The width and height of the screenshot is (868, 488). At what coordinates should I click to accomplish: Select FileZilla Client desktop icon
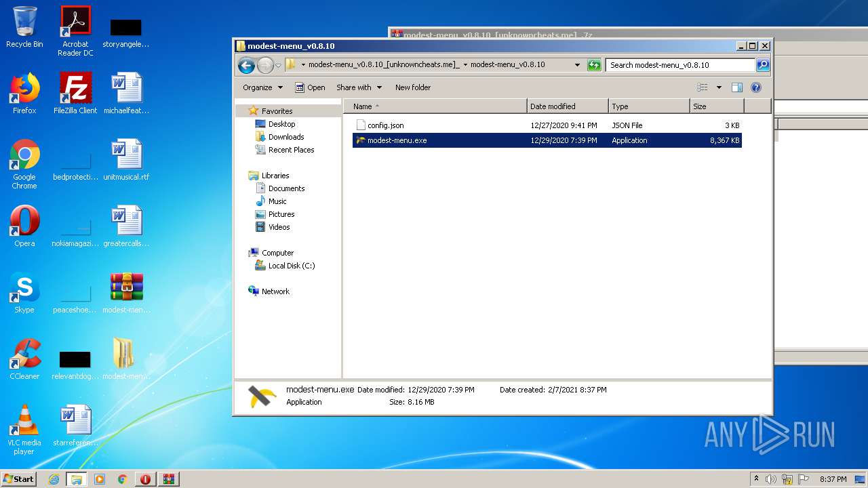tap(75, 93)
